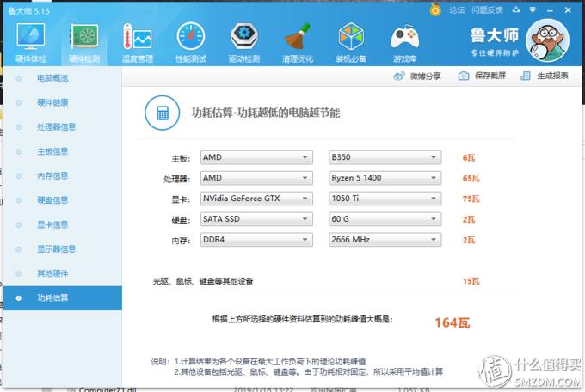Expand the NVidia GeForce GTX dropdown
The height and width of the screenshot is (392, 585).
pyautogui.click(x=256, y=199)
